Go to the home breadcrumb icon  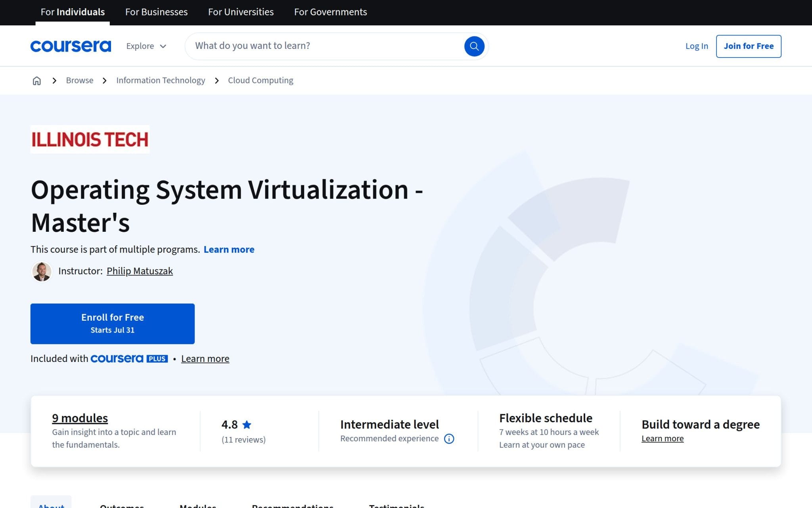pyautogui.click(x=36, y=81)
